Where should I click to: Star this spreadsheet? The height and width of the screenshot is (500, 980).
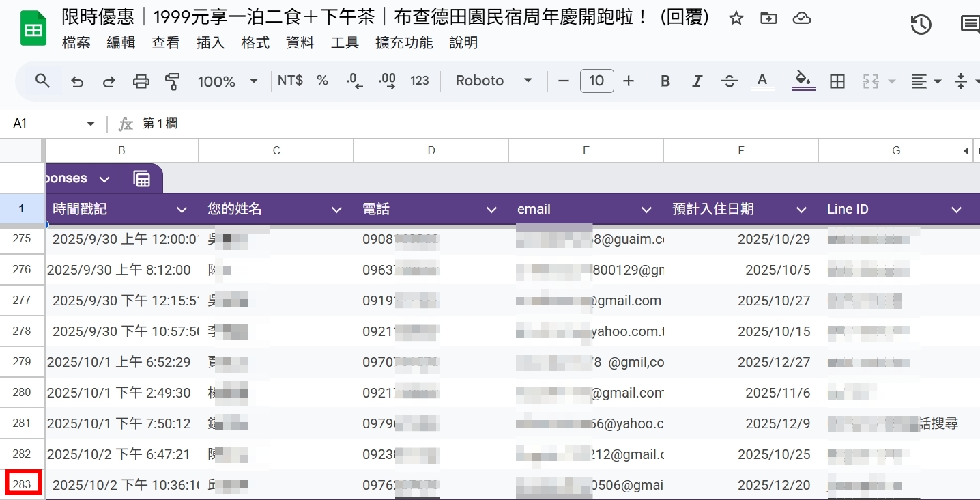click(x=736, y=20)
